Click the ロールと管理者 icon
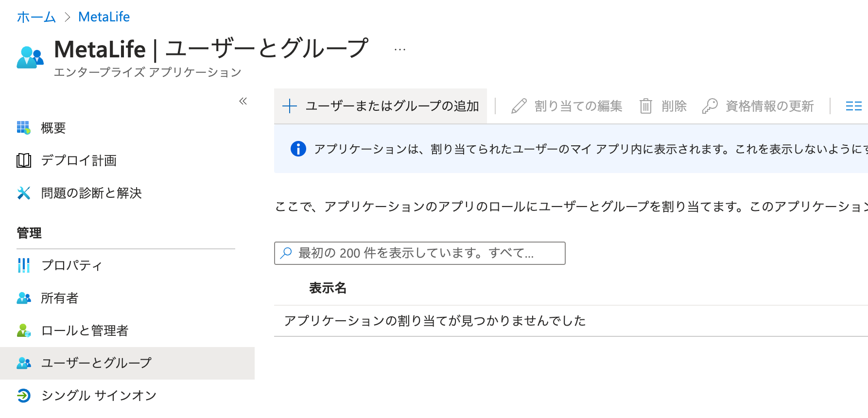 point(24,331)
